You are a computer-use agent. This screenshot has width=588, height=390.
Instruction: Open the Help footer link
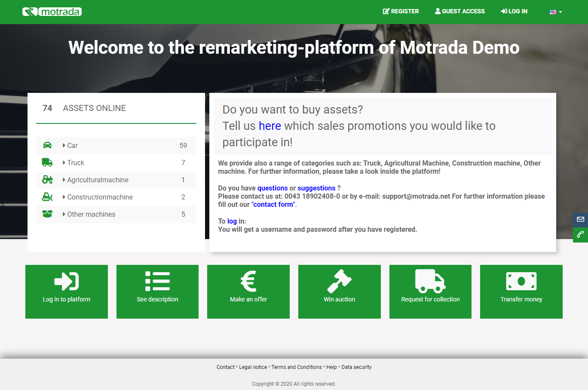[x=331, y=367]
